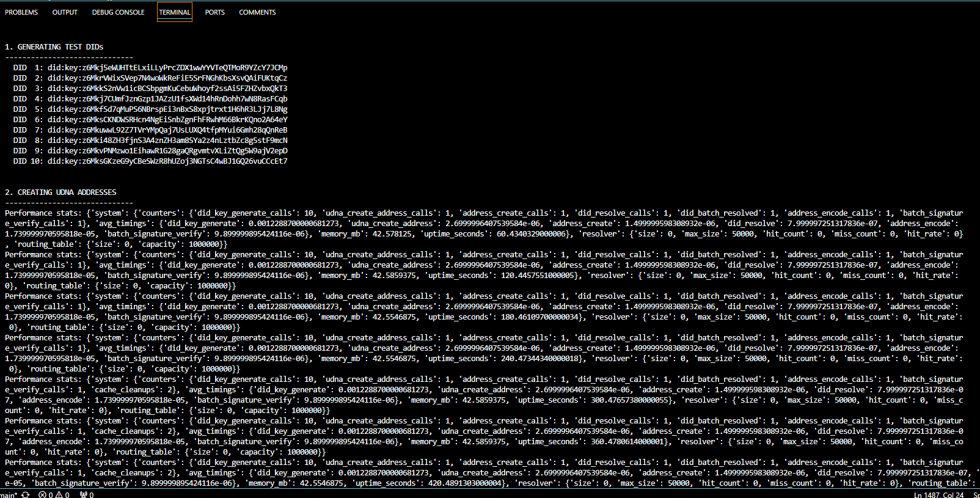Switch to the OUTPUT tab
This screenshot has height=498, width=980.
click(65, 12)
